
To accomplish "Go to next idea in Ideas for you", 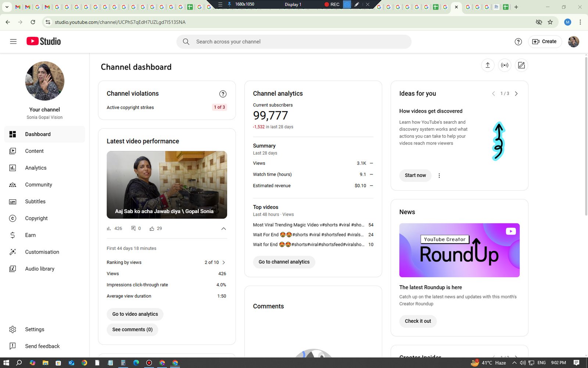I will click(516, 93).
